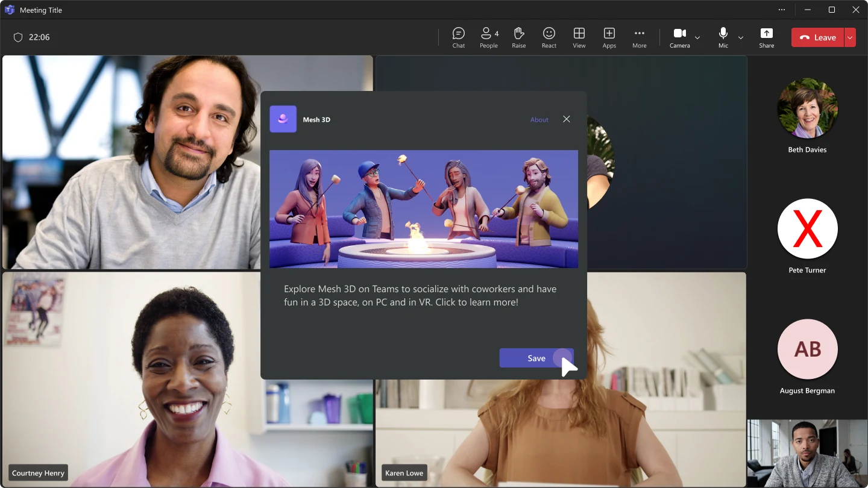
Task: Close the Mesh 3D dialog
Action: tap(567, 119)
